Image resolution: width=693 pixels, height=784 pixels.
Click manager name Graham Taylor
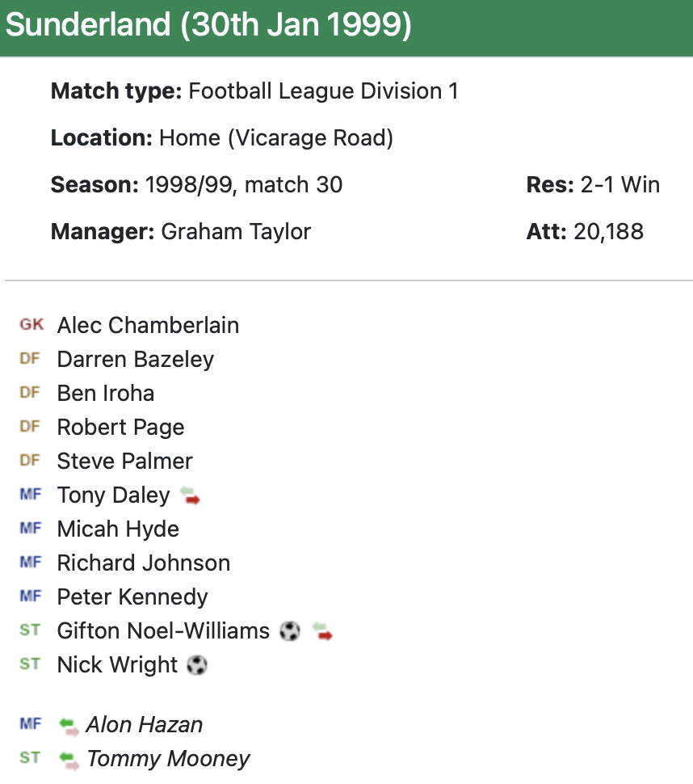click(x=236, y=232)
